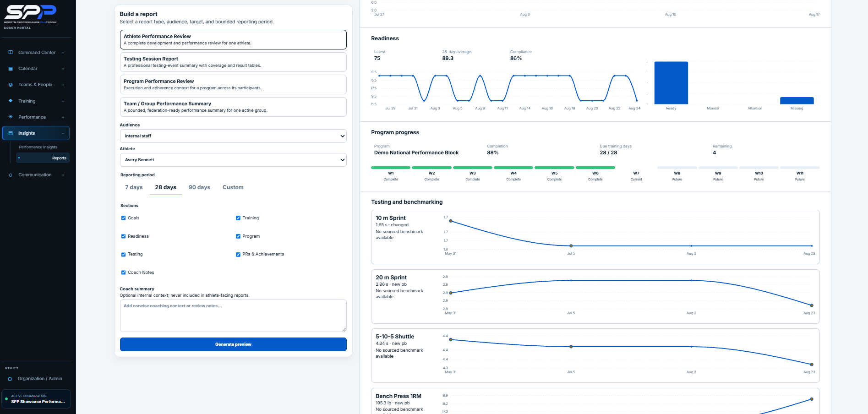Screen dimensions: 868x414
Task: Uncheck the Program section
Action: [x=238, y=236]
